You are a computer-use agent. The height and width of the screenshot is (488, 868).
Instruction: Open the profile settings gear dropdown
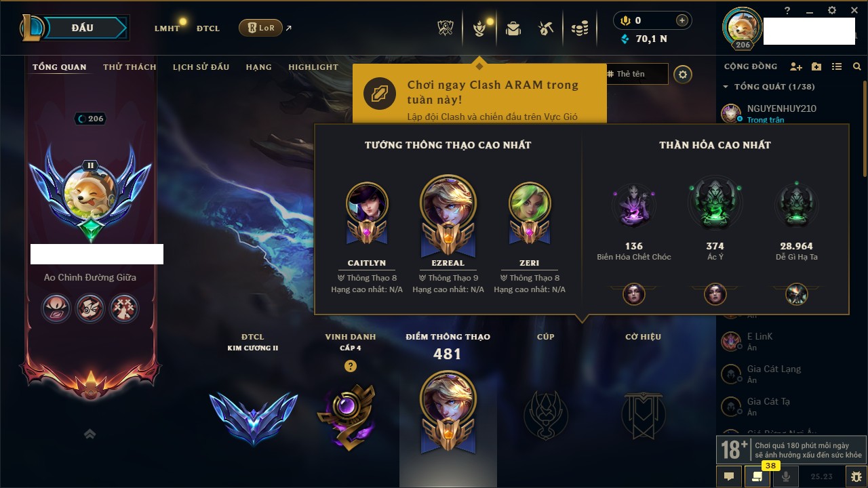click(x=683, y=74)
